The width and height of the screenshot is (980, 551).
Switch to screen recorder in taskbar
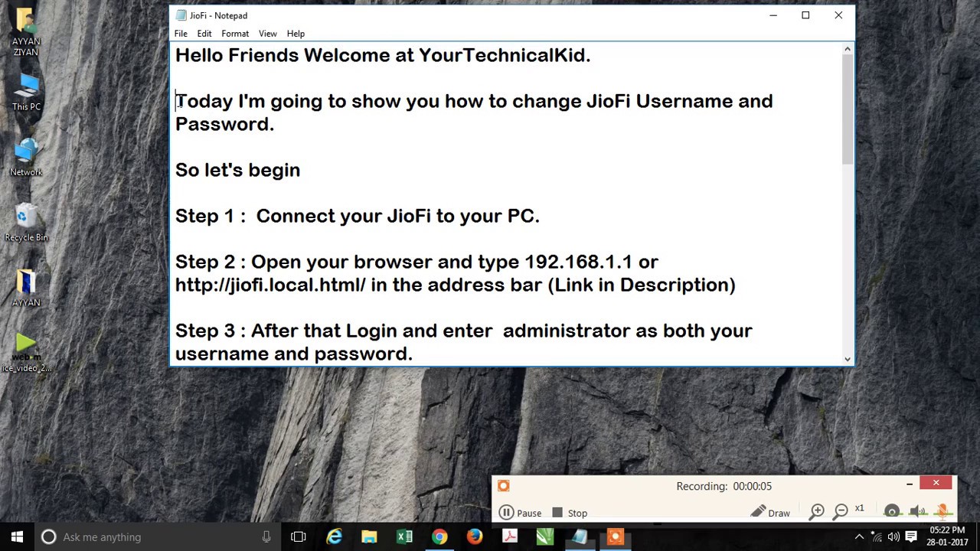616,537
